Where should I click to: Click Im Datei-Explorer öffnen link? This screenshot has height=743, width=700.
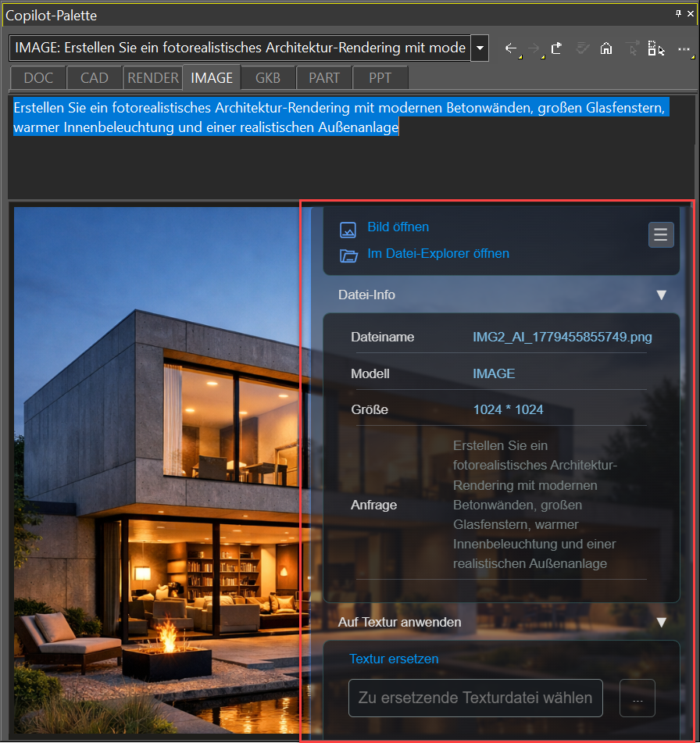(438, 253)
